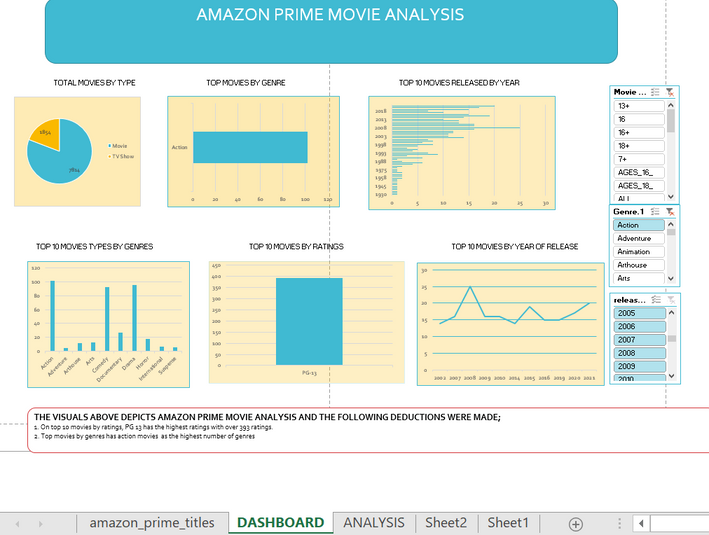
Task: Select the Comedy column in genres chart
Action: 107,319
